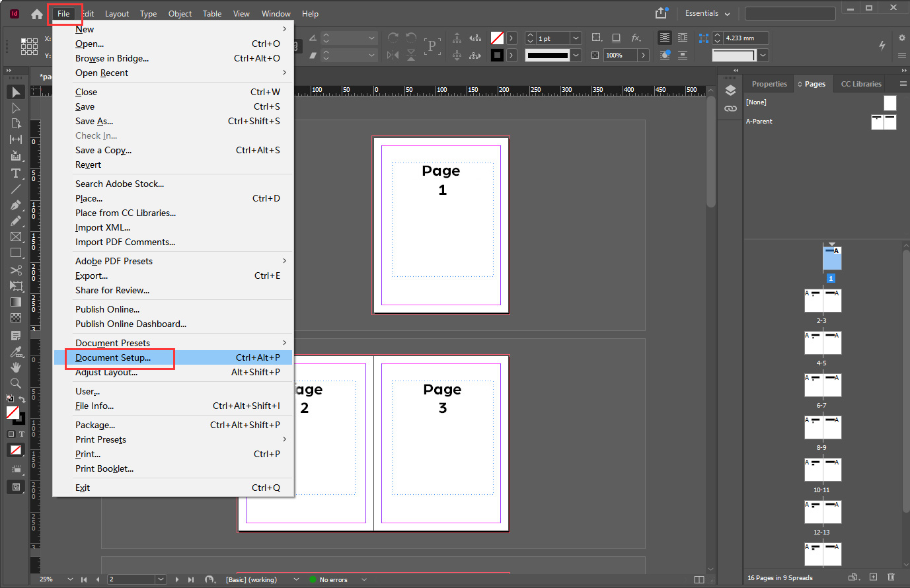Open the page number dropdown
Image resolution: width=910 pixels, height=588 pixels.
pyautogui.click(x=161, y=579)
